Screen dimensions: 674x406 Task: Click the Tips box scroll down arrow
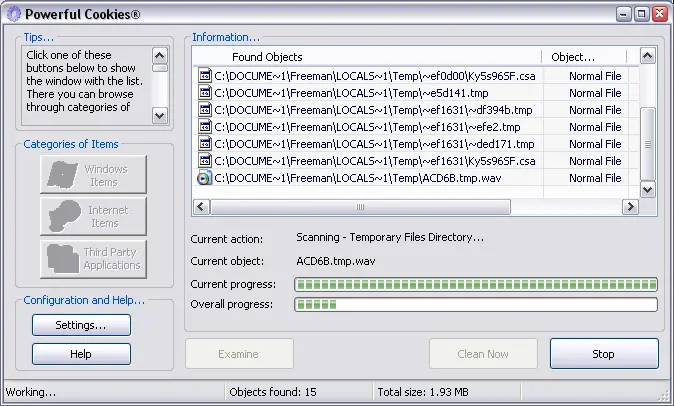[159, 115]
